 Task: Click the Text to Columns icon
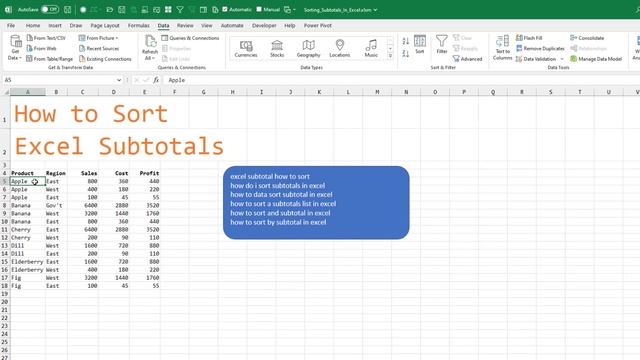502,41
